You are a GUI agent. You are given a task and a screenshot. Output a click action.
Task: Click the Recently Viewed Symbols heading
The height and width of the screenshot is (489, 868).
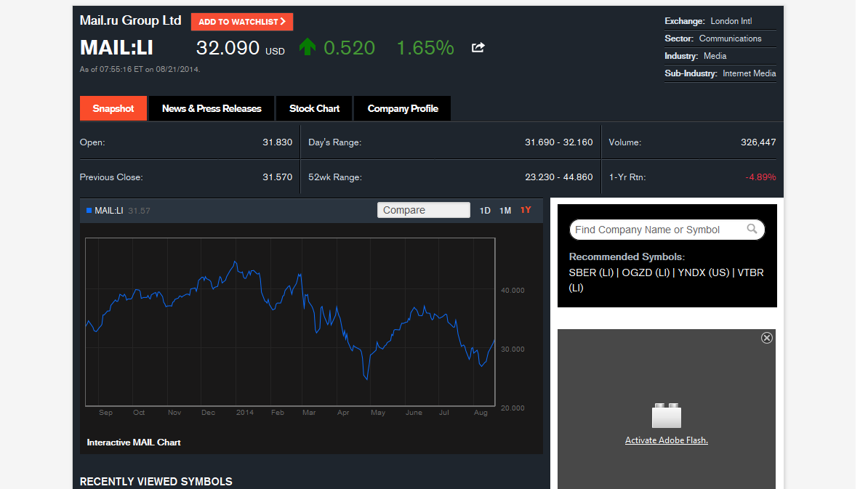click(x=156, y=481)
